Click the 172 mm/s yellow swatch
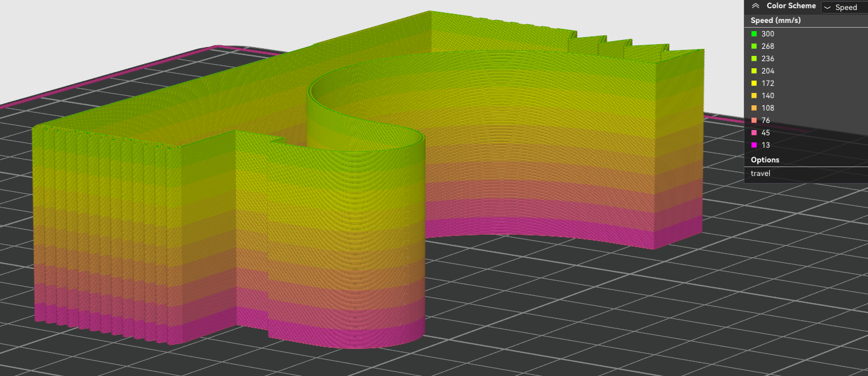This screenshot has height=376, width=868. pos(754,84)
